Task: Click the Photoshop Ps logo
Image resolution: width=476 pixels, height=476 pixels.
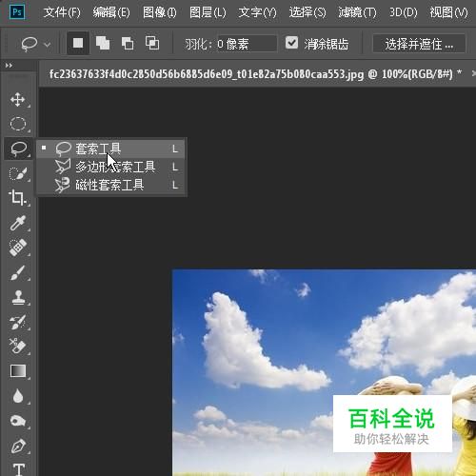Action: [x=17, y=12]
